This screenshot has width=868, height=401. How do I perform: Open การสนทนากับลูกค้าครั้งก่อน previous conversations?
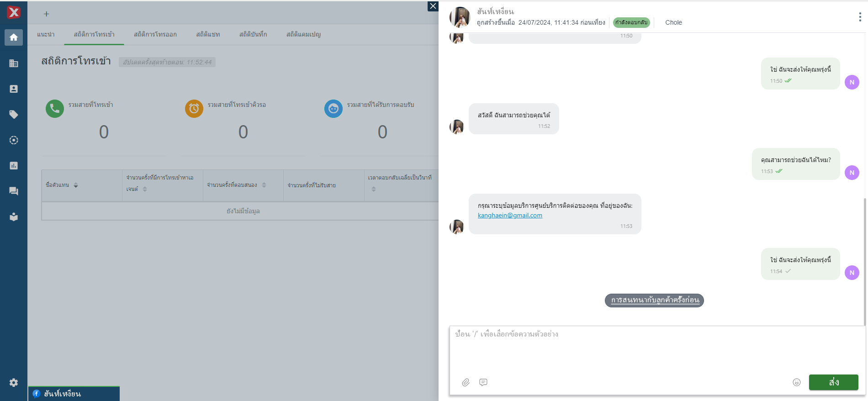(654, 301)
